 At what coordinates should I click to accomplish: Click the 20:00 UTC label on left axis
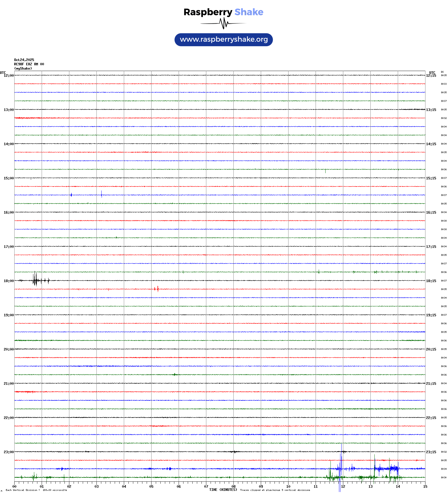[9, 349]
